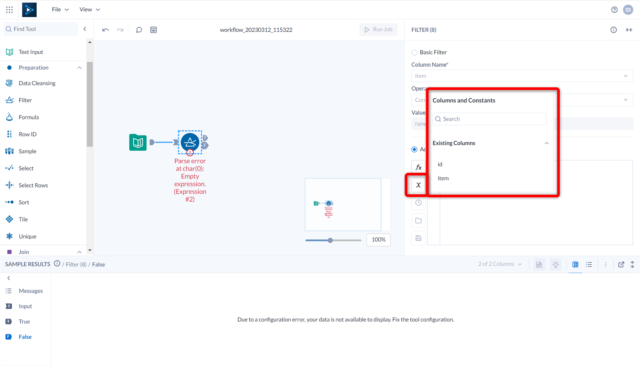Open the user profile avatar
640x366 pixels.
628,10
